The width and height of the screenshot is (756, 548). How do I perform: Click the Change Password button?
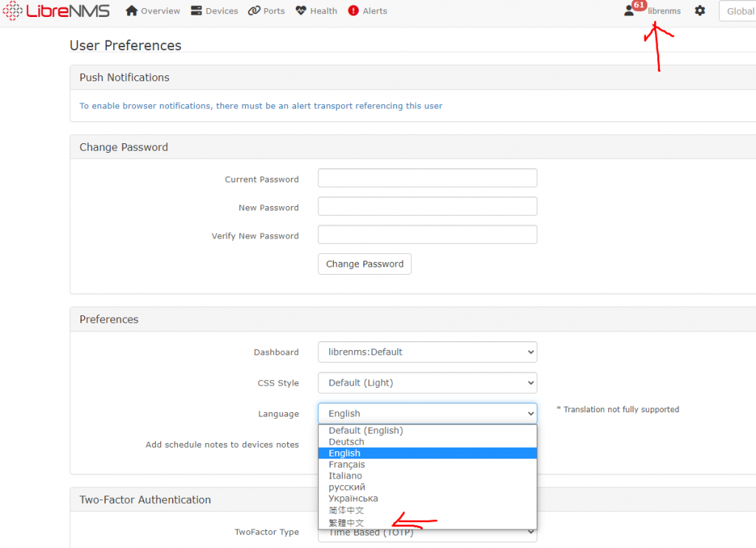pos(365,264)
